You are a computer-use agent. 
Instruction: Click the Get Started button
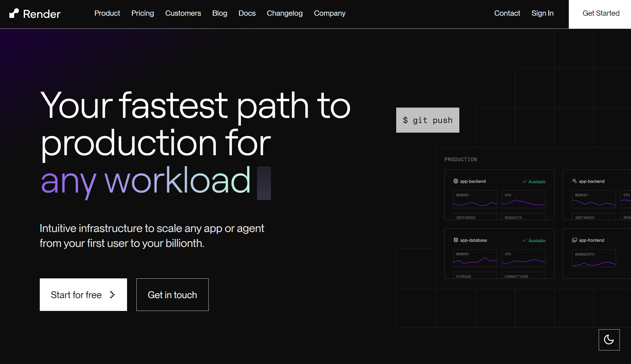(600, 14)
